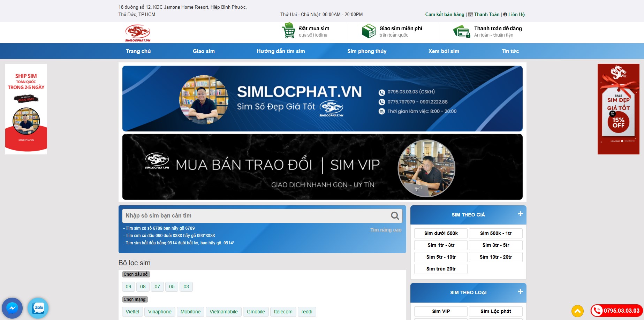Click the phone icon beside hotline 0795.03.03.03

tap(597, 310)
